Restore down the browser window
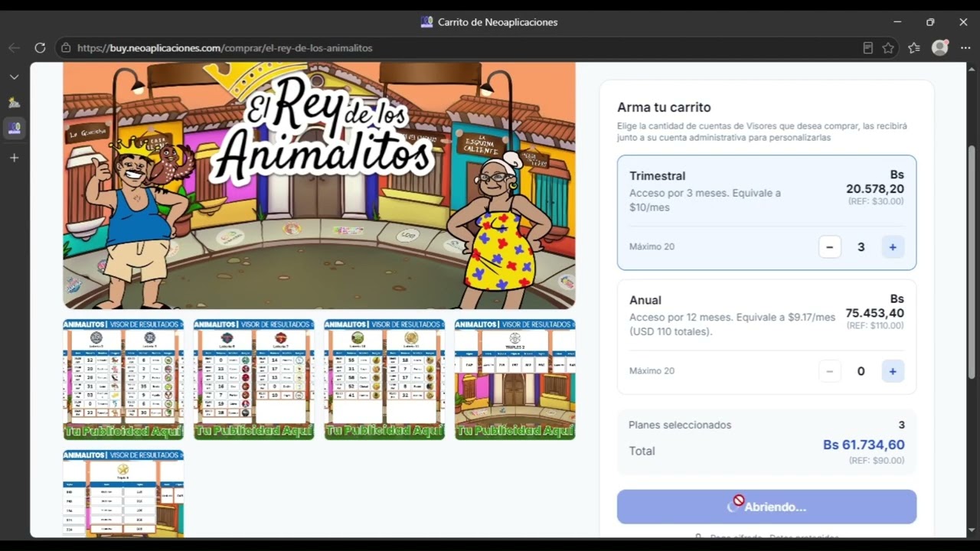 pos(930,22)
